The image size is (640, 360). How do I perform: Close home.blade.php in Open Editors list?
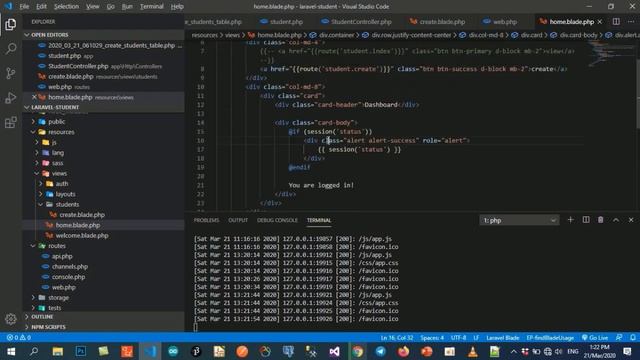[34, 97]
